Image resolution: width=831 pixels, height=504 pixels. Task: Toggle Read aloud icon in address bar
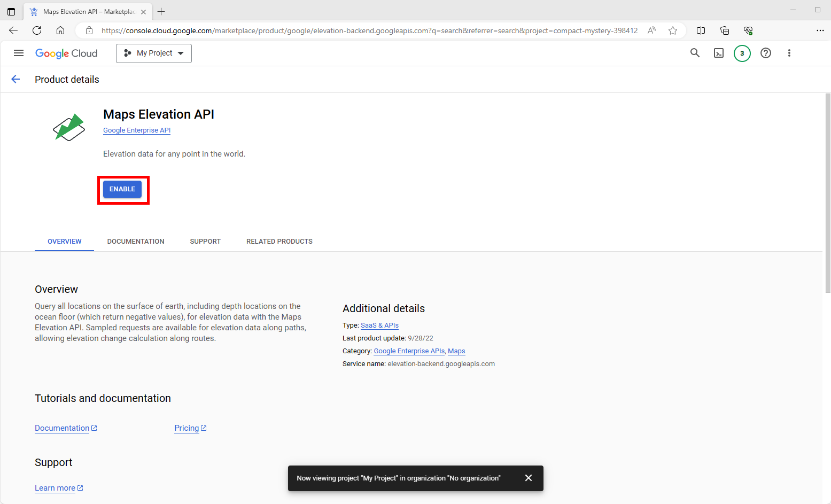[x=651, y=30]
